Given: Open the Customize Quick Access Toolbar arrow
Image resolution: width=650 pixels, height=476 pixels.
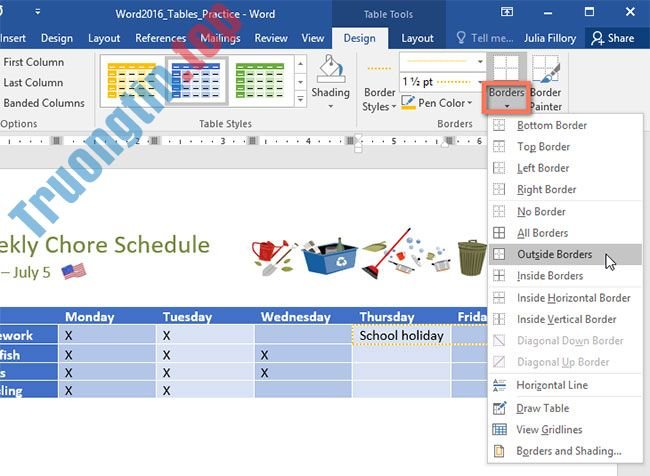Looking at the screenshot, I should pos(38,12).
